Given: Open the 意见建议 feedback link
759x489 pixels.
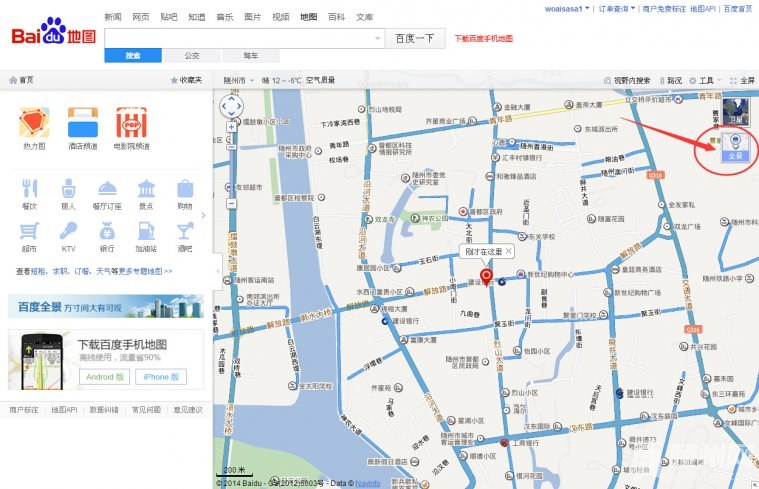Looking at the screenshot, I should point(188,410).
